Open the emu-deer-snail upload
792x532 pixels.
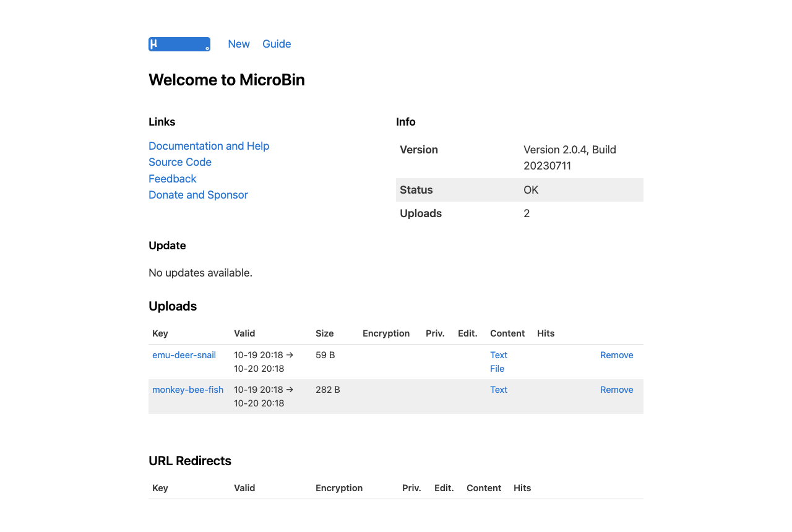pos(184,355)
